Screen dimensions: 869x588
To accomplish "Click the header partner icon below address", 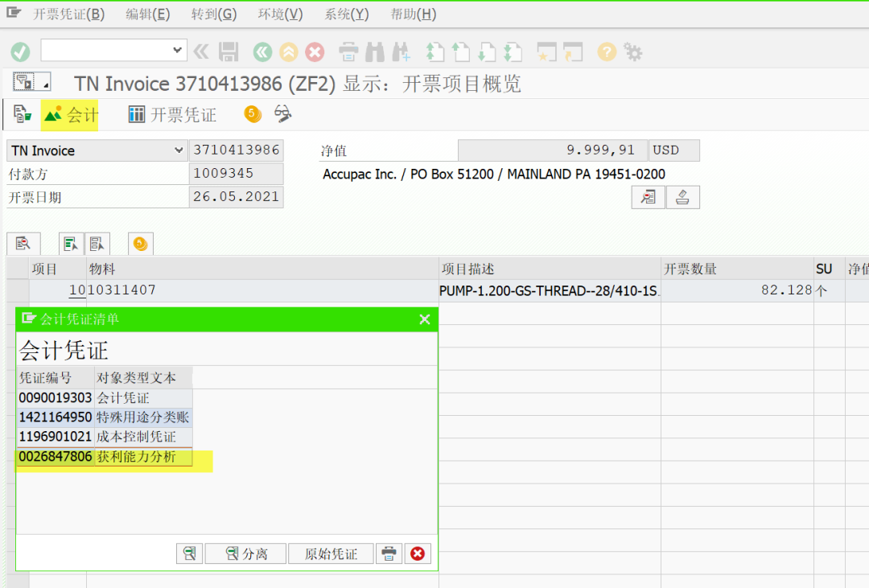I will click(648, 197).
